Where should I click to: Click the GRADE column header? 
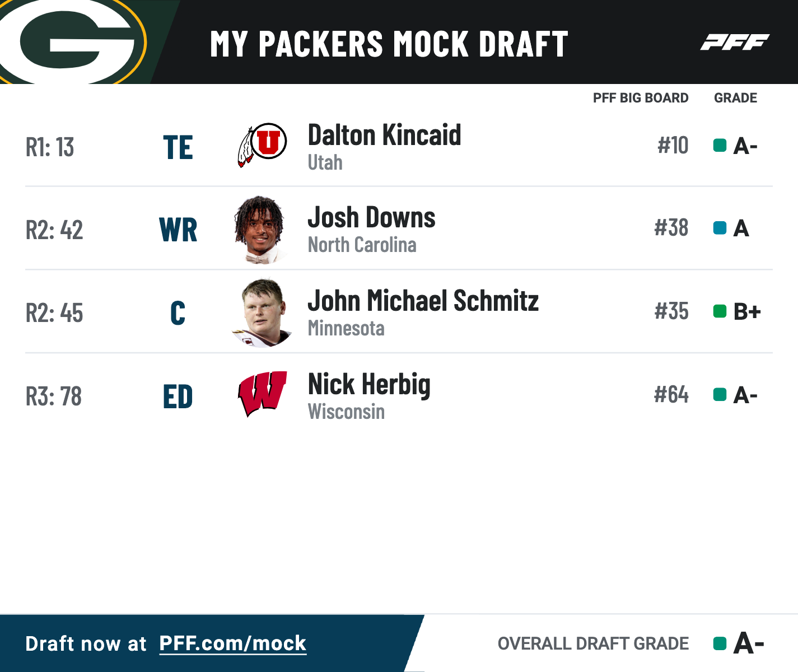735,98
